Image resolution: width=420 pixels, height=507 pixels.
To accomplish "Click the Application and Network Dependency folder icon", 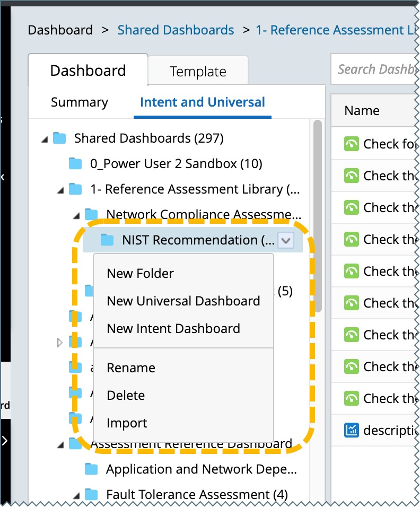I will [x=91, y=469].
